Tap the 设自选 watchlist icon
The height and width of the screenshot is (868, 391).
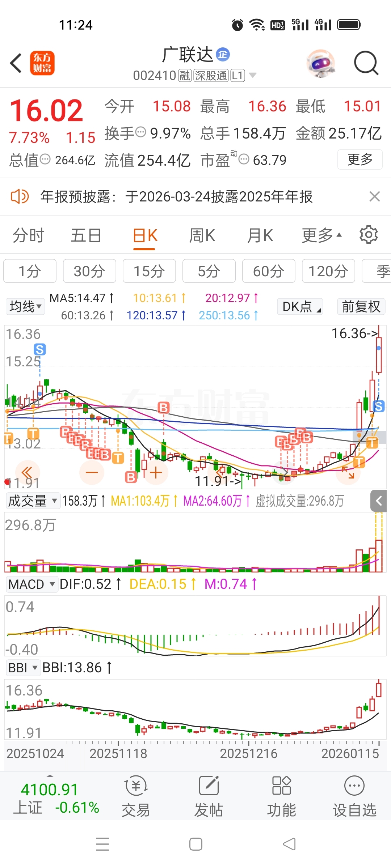tap(354, 796)
